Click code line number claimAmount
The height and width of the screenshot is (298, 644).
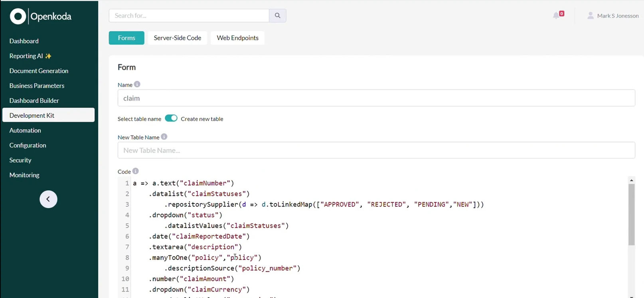[192, 279]
